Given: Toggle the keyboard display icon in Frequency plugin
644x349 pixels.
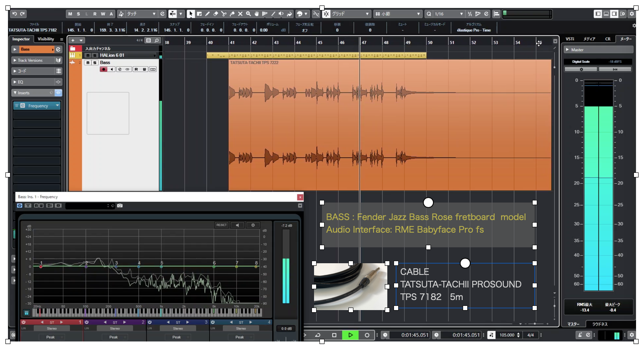Looking at the screenshot, I should pos(26,313).
